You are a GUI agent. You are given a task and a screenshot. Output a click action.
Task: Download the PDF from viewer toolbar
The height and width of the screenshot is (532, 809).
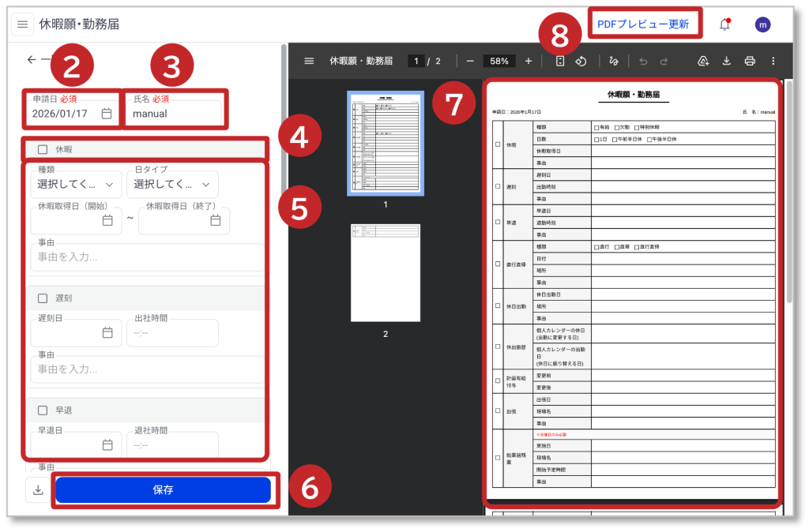pyautogui.click(x=727, y=61)
